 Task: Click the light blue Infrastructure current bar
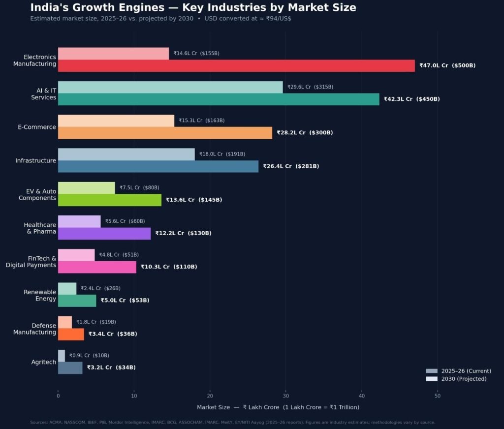126,154
